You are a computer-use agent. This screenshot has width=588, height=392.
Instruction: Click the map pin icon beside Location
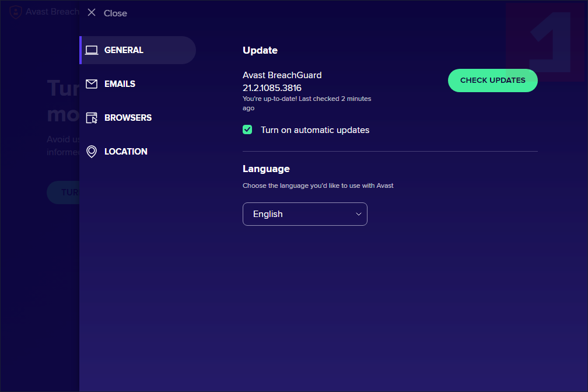pyautogui.click(x=92, y=152)
